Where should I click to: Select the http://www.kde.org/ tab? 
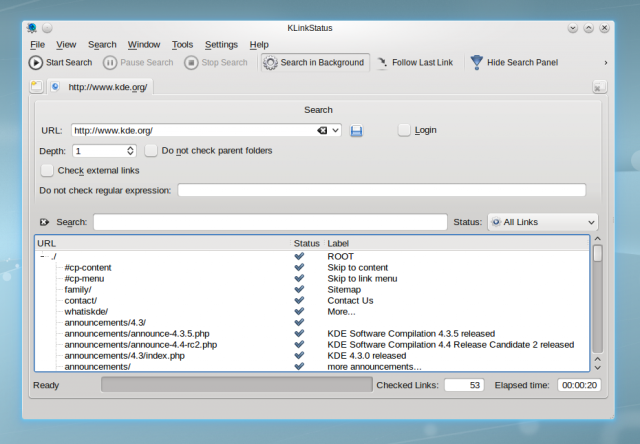pos(106,88)
